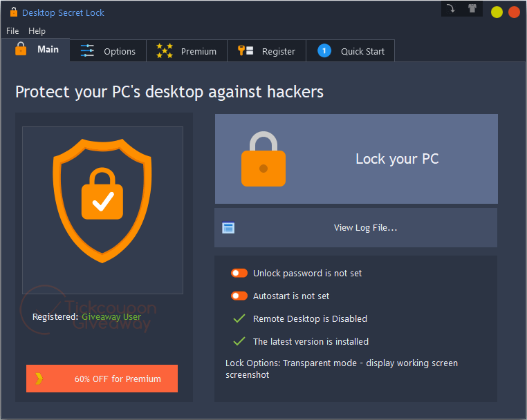The height and width of the screenshot is (420, 527).
Task: Click the log file document icon
Action: [228, 228]
